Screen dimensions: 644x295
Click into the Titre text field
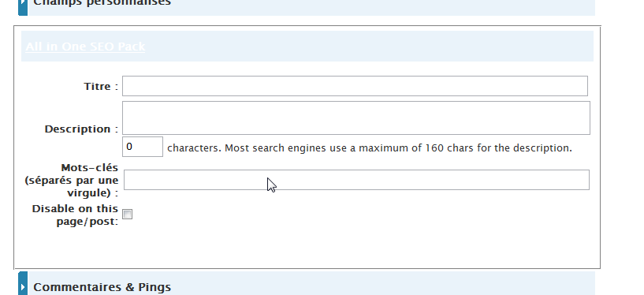click(355, 86)
